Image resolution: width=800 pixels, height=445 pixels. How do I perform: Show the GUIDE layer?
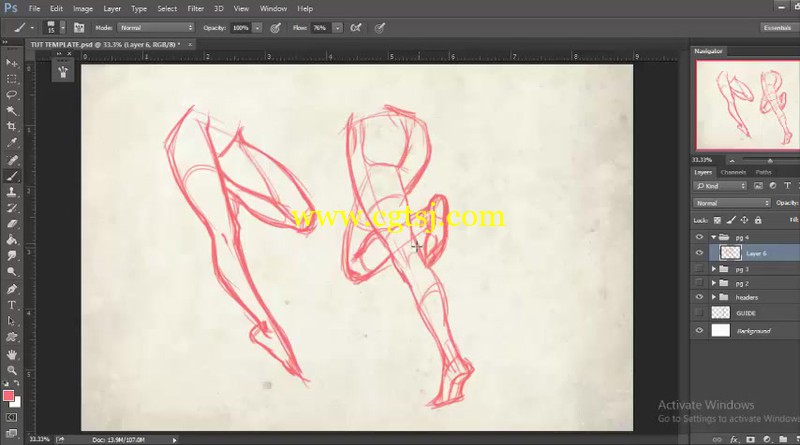tap(699, 312)
